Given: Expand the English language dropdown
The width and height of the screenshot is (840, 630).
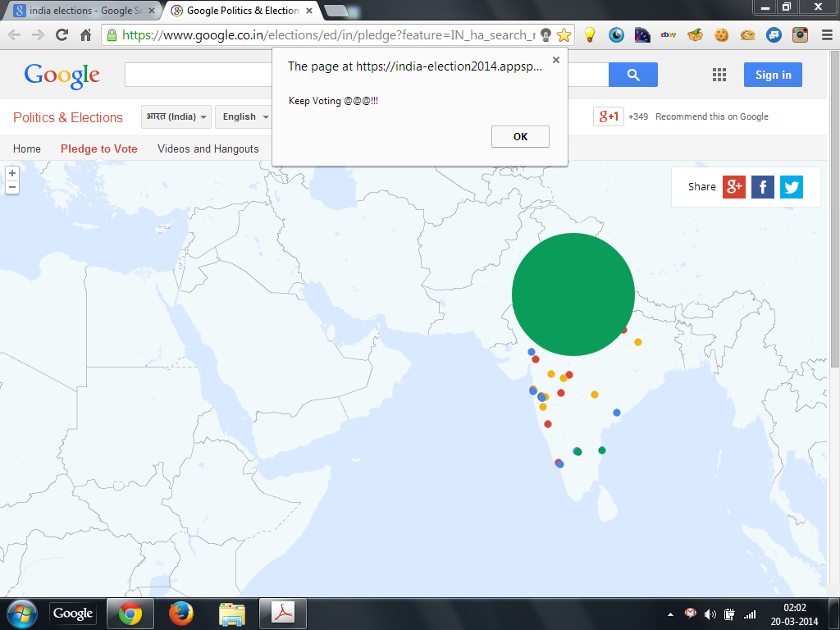Looking at the screenshot, I should 244,116.
